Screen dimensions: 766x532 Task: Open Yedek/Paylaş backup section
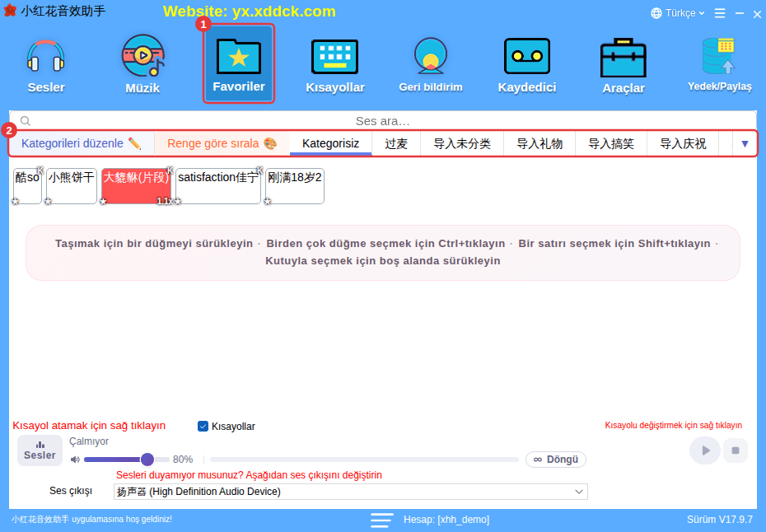click(x=720, y=65)
